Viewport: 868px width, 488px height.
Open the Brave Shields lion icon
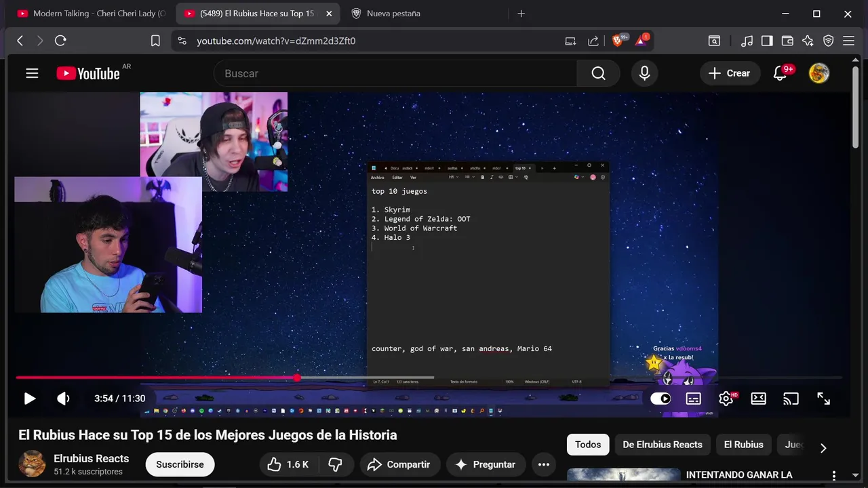point(618,41)
